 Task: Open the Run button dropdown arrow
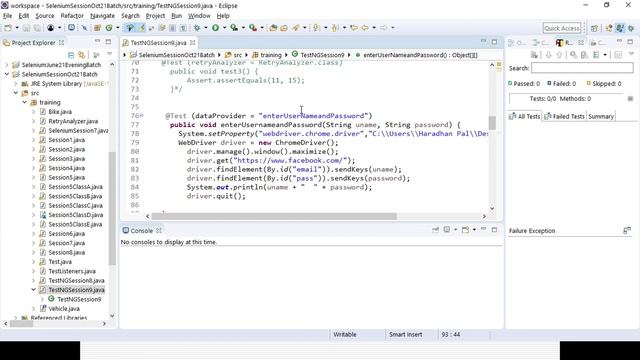224,28
